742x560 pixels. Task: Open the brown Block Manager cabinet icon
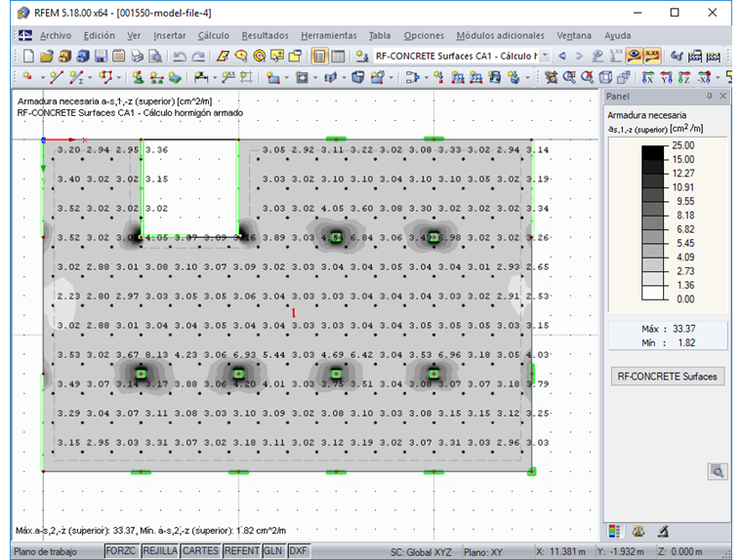tap(64, 57)
